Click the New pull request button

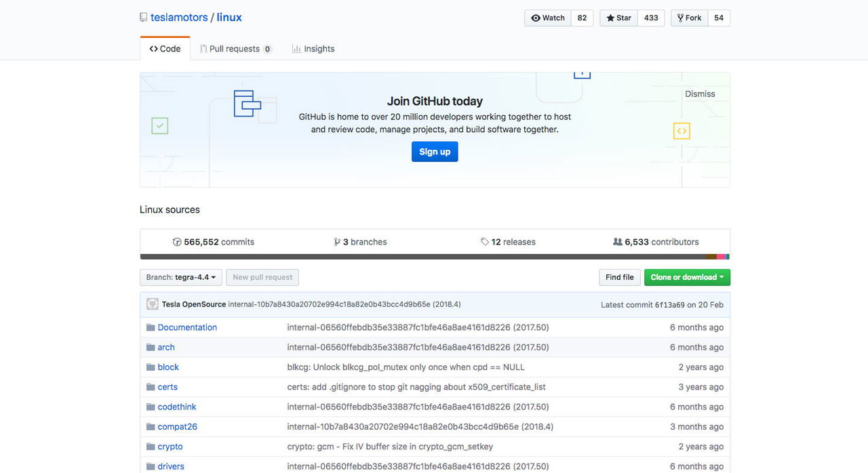262,277
